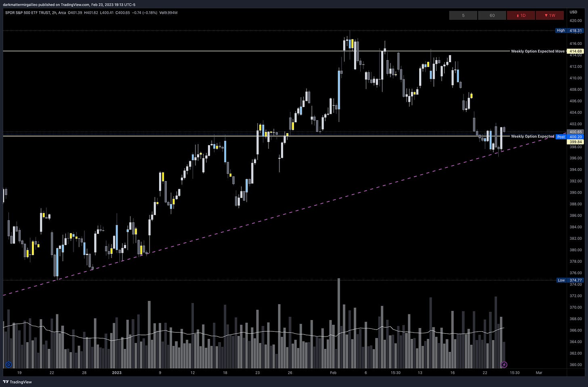Click the blue Post 400.20 price tag
This screenshot has height=387, width=588.
569,137
